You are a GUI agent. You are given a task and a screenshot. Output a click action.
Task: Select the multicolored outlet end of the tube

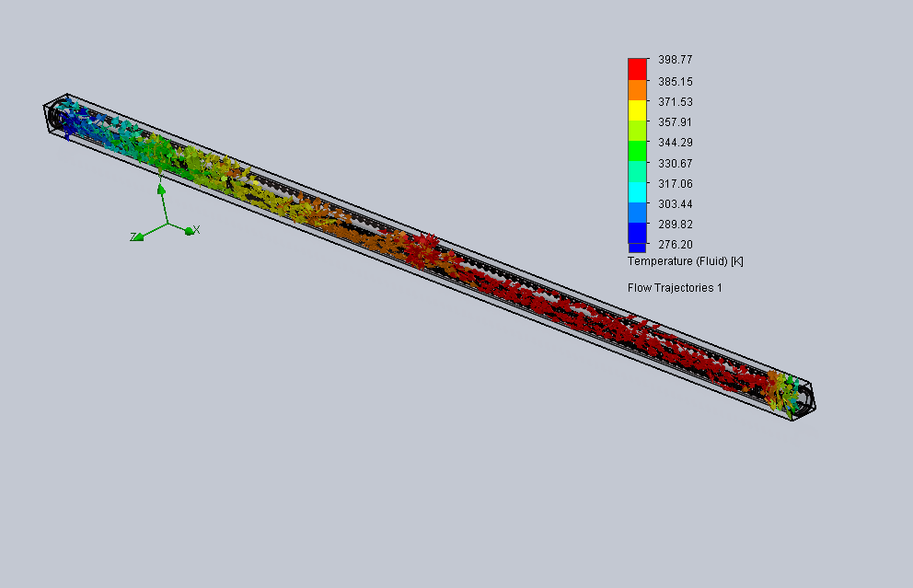[783, 392]
